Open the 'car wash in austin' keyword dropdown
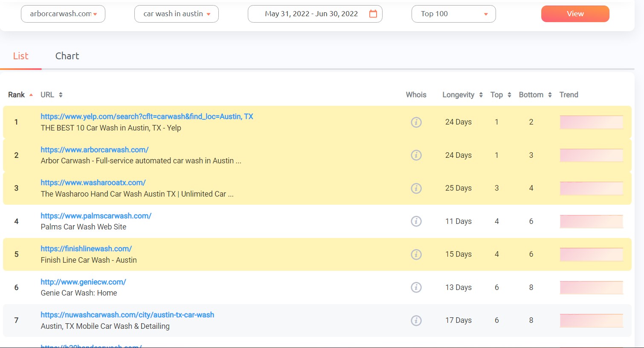Screen dimensions: 644x348 [177, 14]
